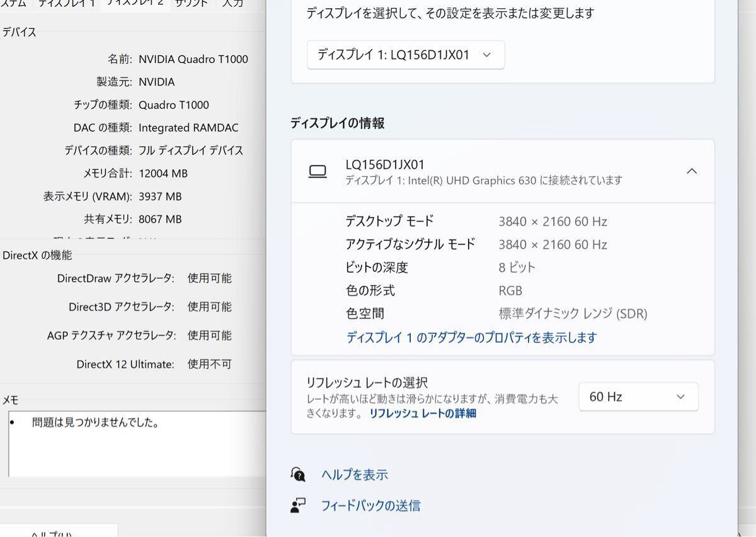Select the device name NVIDIA Quadro T1000
756x537 pixels.
(x=193, y=59)
